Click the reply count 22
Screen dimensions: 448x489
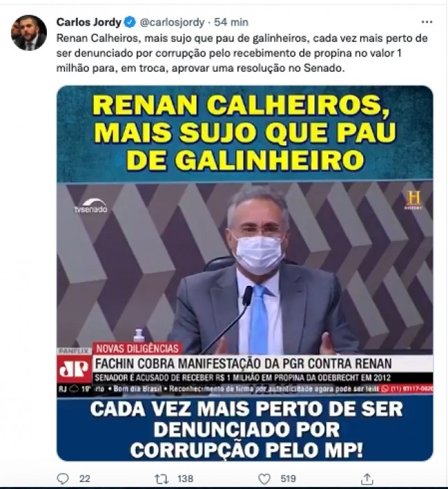(85, 479)
